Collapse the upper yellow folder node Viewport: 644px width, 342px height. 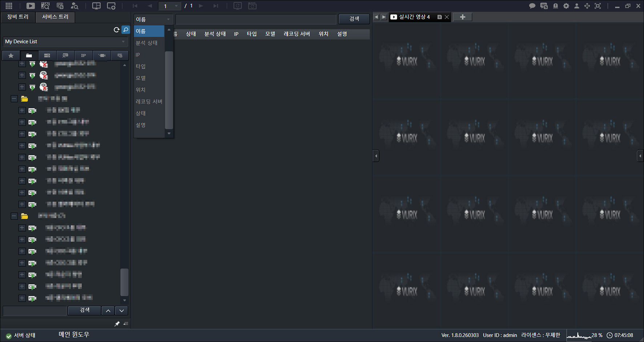[14, 99]
